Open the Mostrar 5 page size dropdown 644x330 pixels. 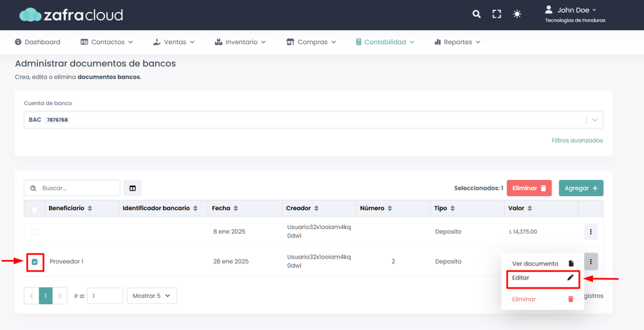pos(152,296)
